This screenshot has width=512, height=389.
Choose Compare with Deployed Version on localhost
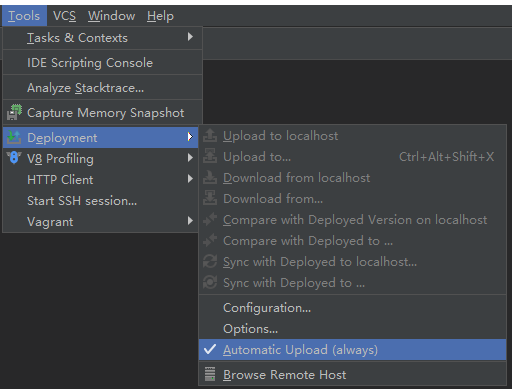[355, 220]
